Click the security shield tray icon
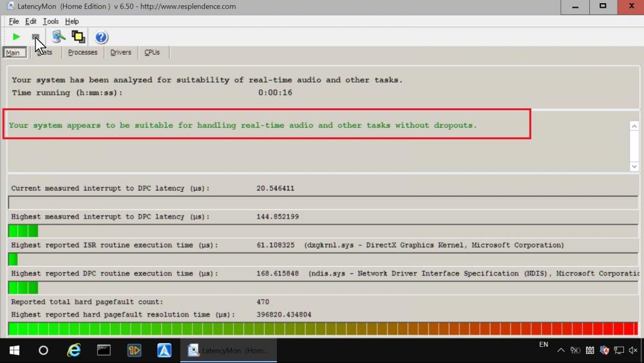This screenshot has width=644, height=363. (605, 350)
